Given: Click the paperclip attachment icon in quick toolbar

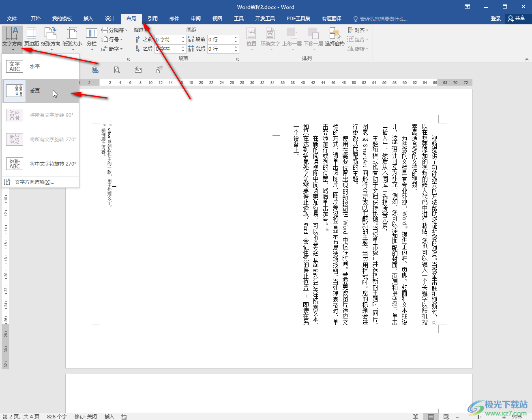Looking at the screenshot, I should 138,70.
